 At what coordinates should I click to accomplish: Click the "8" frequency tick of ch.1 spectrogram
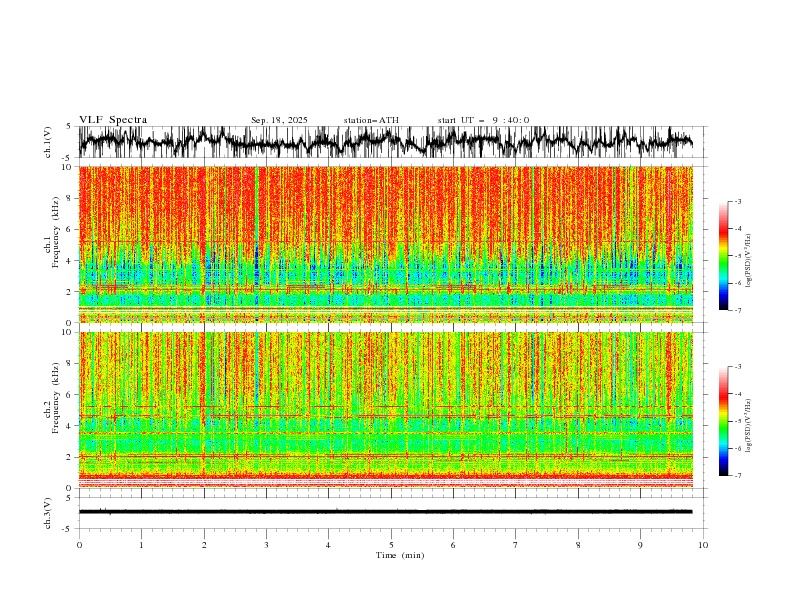70,198
